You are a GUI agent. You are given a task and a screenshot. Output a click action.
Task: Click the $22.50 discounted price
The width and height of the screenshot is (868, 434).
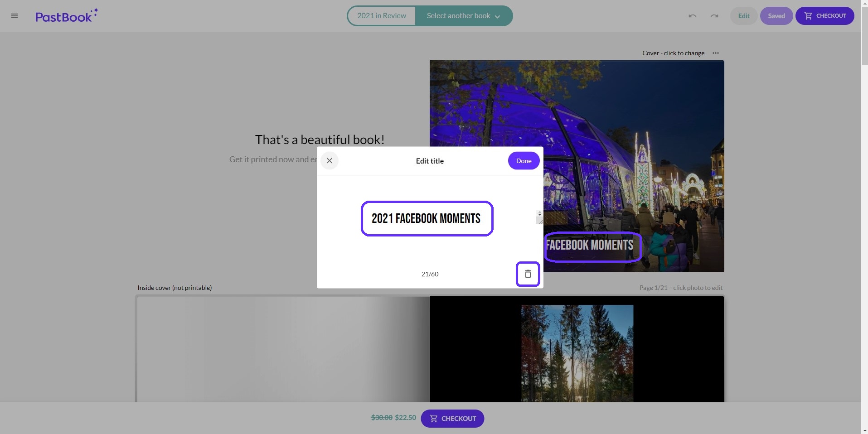406,418
